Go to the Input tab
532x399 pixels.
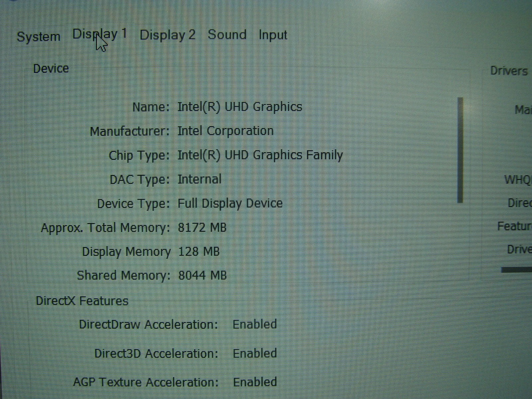tap(273, 35)
